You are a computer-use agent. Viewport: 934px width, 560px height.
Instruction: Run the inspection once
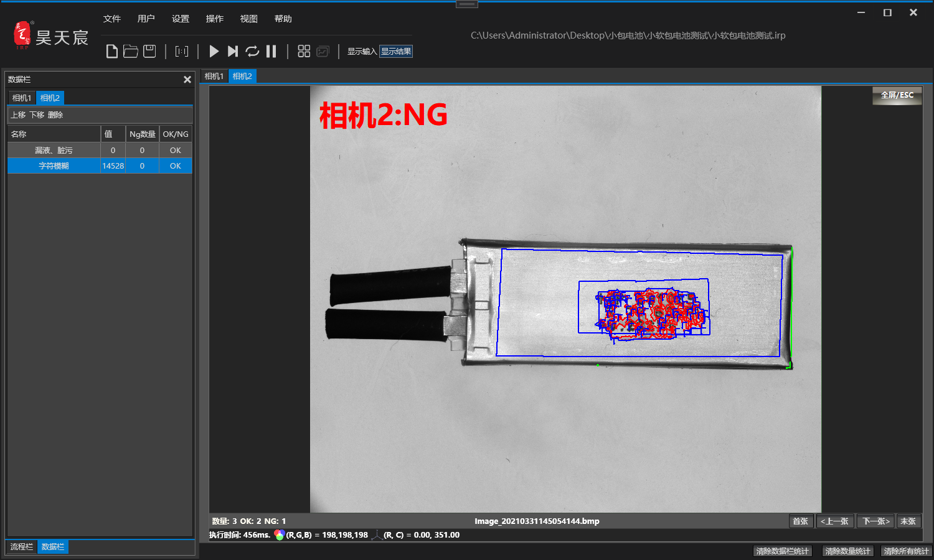point(214,51)
